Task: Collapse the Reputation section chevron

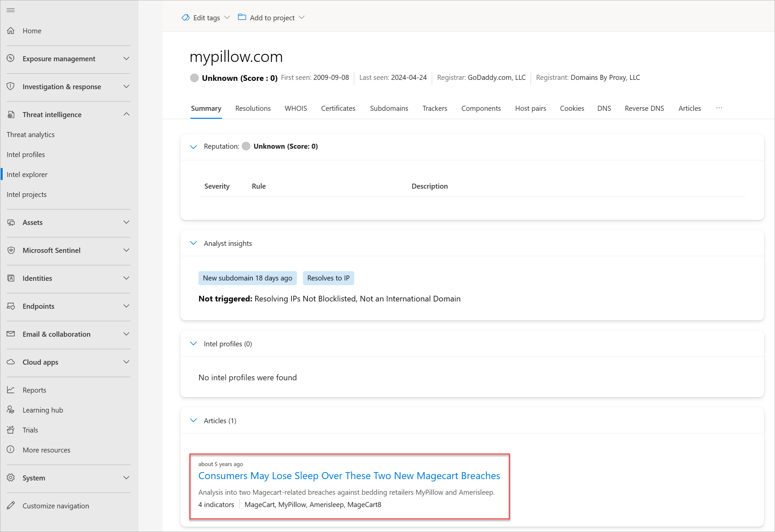Action: [193, 147]
